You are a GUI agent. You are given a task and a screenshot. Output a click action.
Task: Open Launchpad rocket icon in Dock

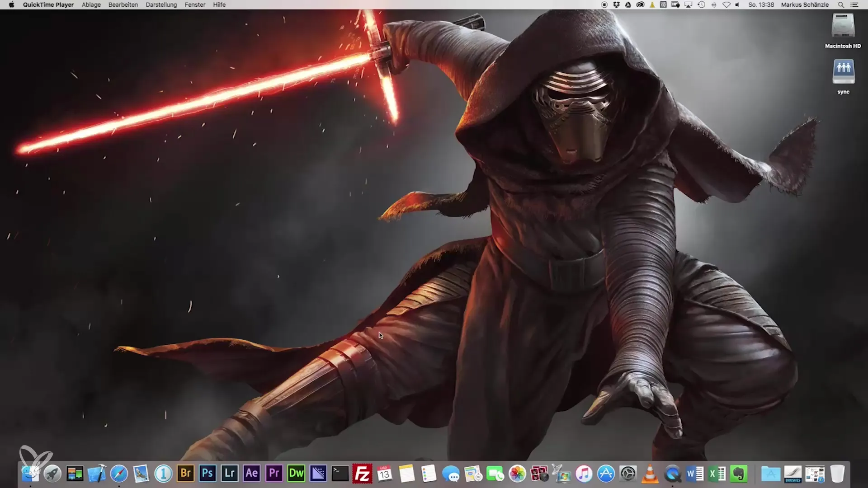[x=52, y=474]
